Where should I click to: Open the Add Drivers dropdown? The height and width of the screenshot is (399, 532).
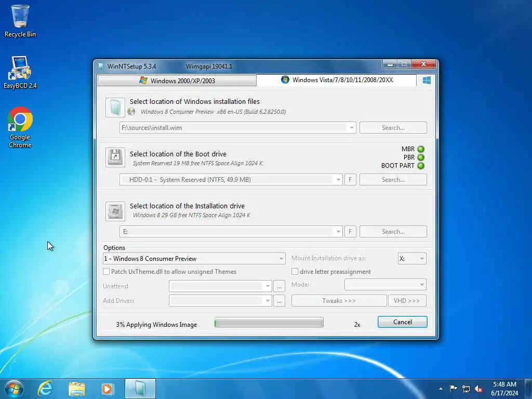[268, 301]
